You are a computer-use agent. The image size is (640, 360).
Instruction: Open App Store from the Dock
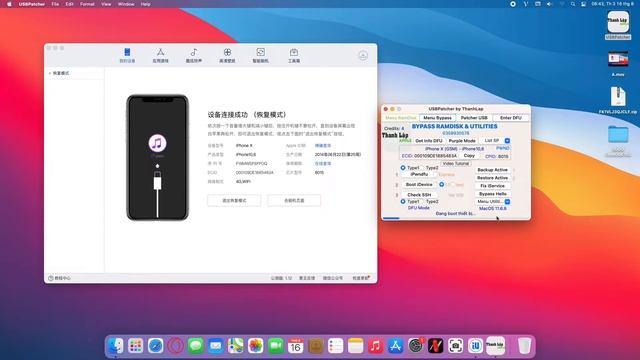[396, 346]
